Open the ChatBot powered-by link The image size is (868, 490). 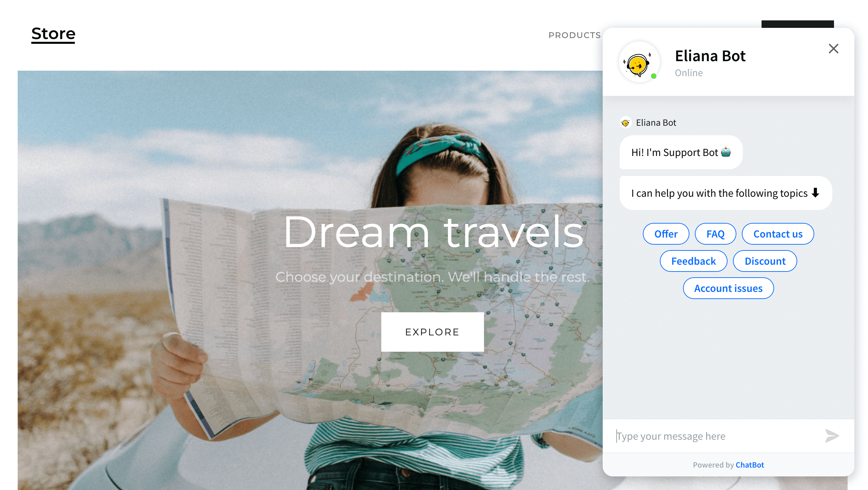click(750, 465)
